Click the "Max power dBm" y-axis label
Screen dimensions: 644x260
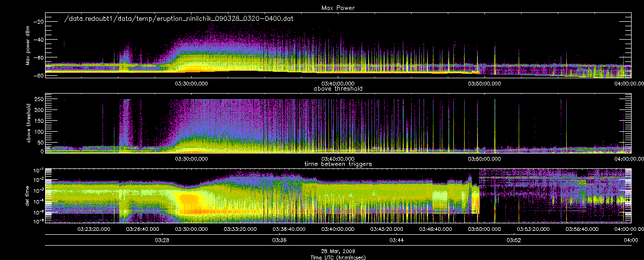click(29, 45)
